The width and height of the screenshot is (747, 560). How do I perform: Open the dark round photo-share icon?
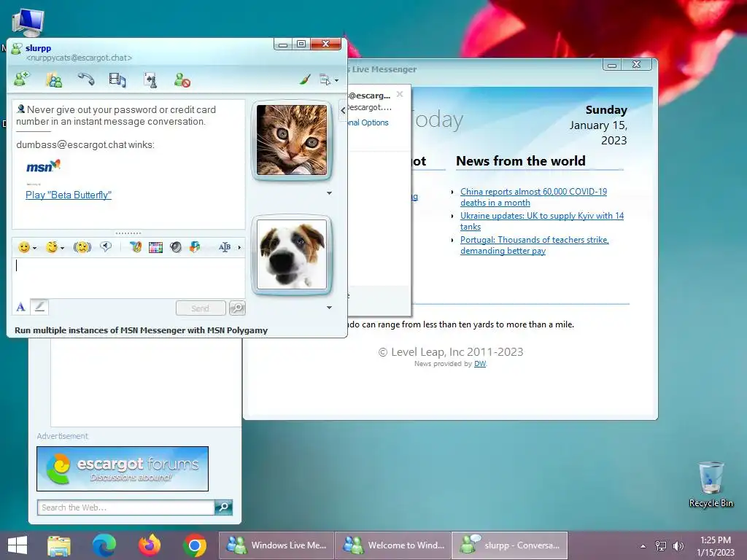coord(176,247)
